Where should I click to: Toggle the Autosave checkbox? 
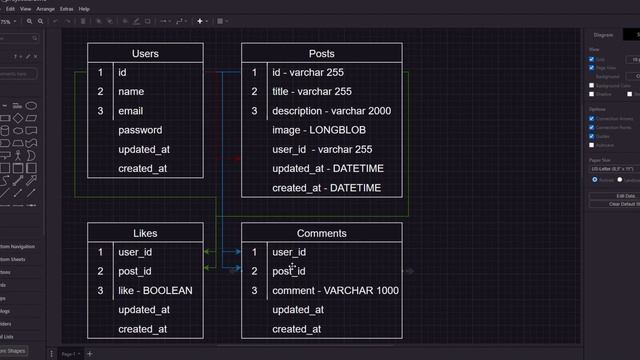click(x=591, y=145)
